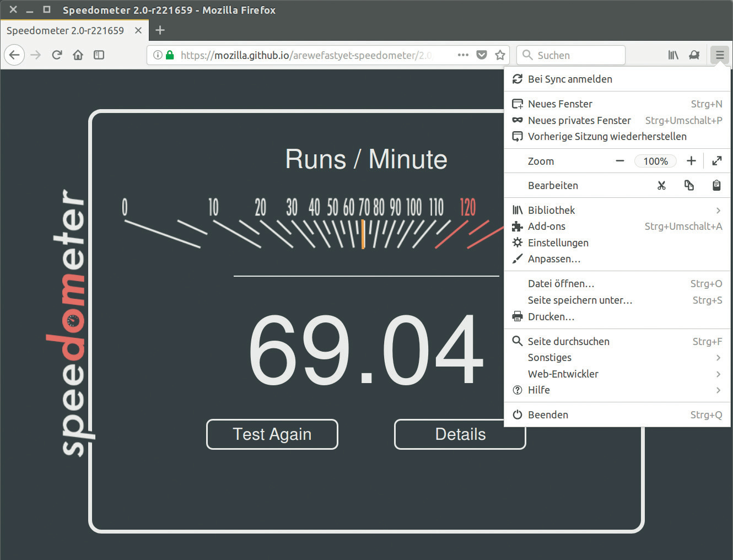Click the Details button

[460, 434]
